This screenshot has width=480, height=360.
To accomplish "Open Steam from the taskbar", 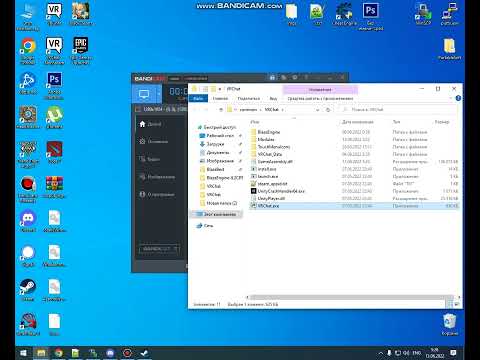I will pos(144,353).
